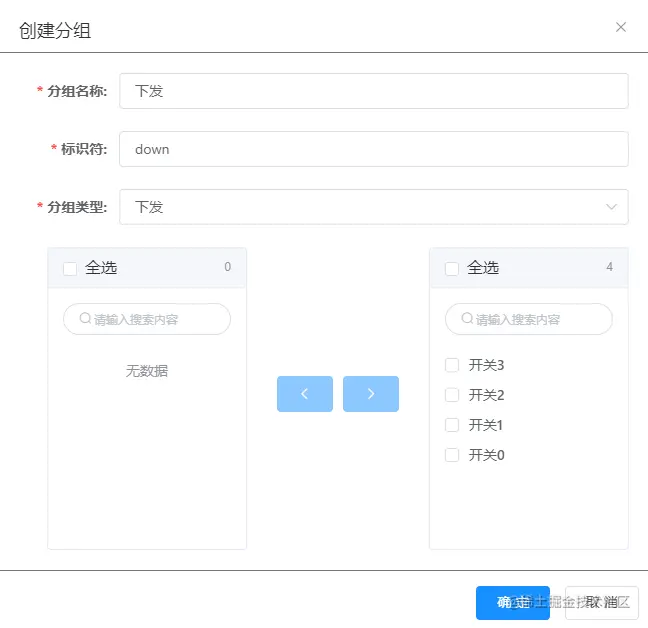This screenshot has height=628, width=648.
Task: Check the 开关1 checkbox
Action: click(452, 425)
